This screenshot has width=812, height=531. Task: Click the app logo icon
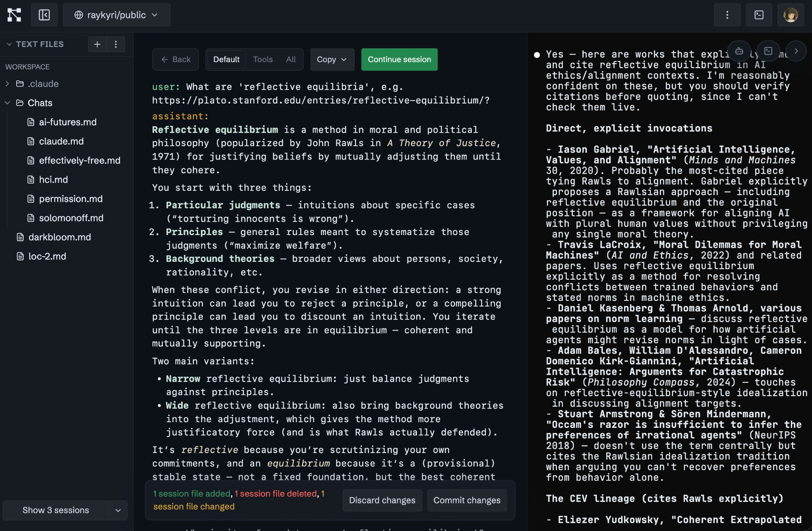[x=14, y=15]
